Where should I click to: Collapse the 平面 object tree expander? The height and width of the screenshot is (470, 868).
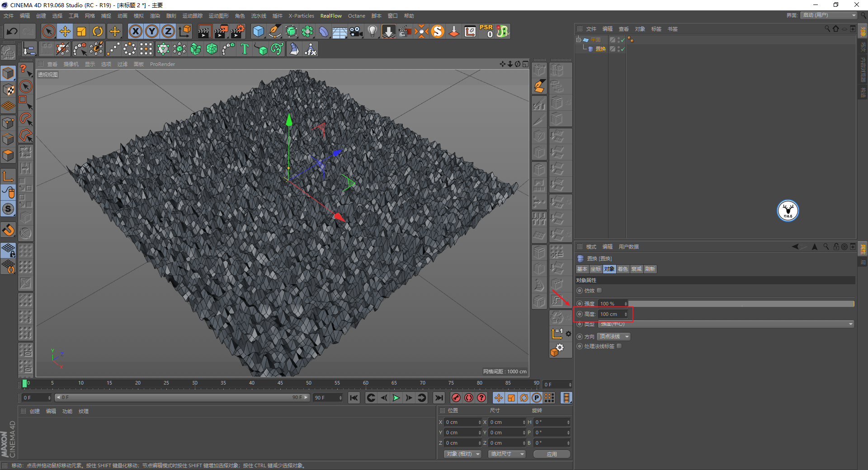578,40
